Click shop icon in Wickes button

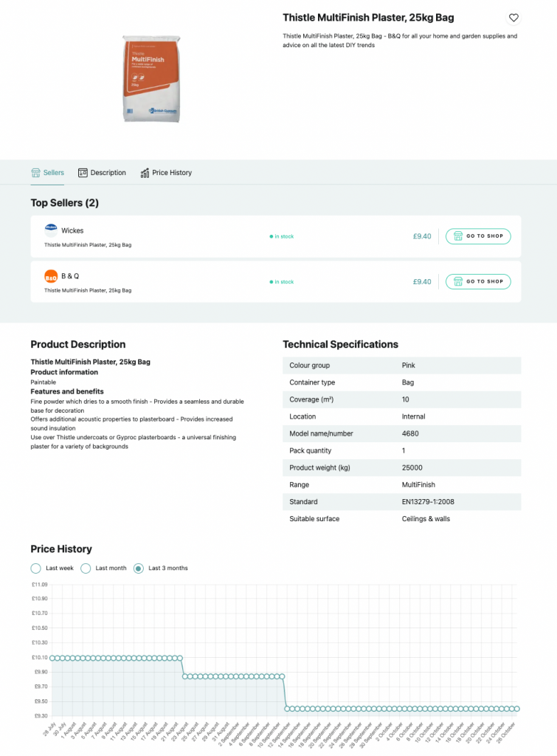(458, 236)
